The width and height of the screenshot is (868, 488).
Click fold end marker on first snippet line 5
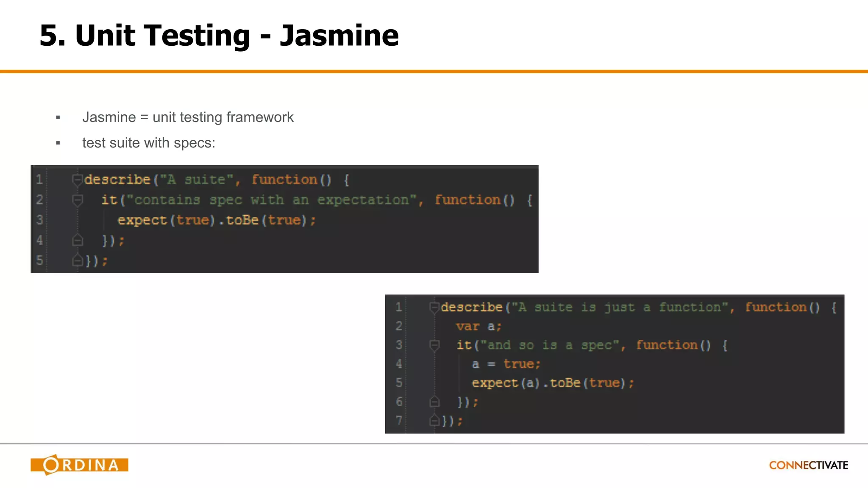77,260
